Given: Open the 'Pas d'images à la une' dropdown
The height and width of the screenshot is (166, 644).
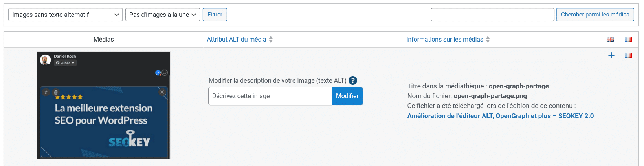Looking at the screenshot, I should [163, 15].
